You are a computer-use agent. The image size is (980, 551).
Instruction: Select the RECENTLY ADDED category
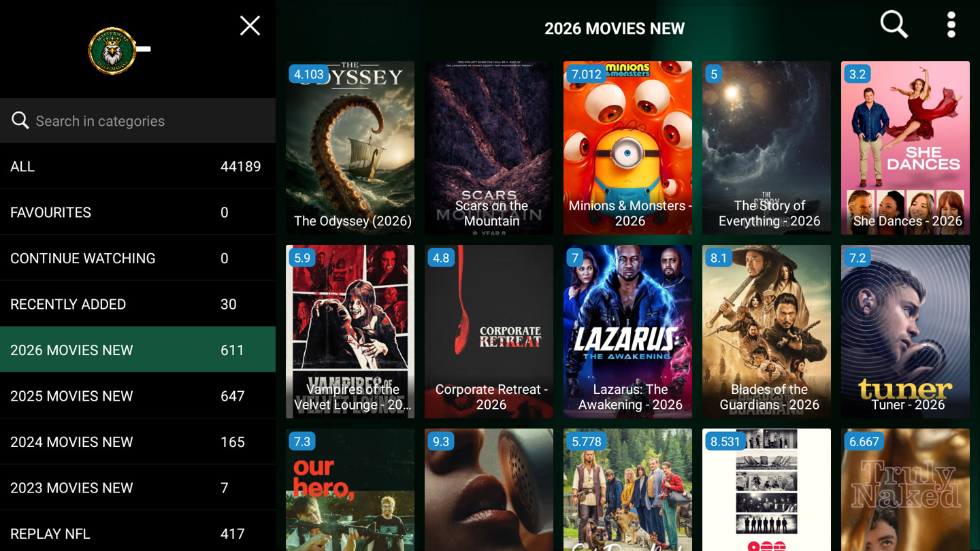tap(137, 304)
